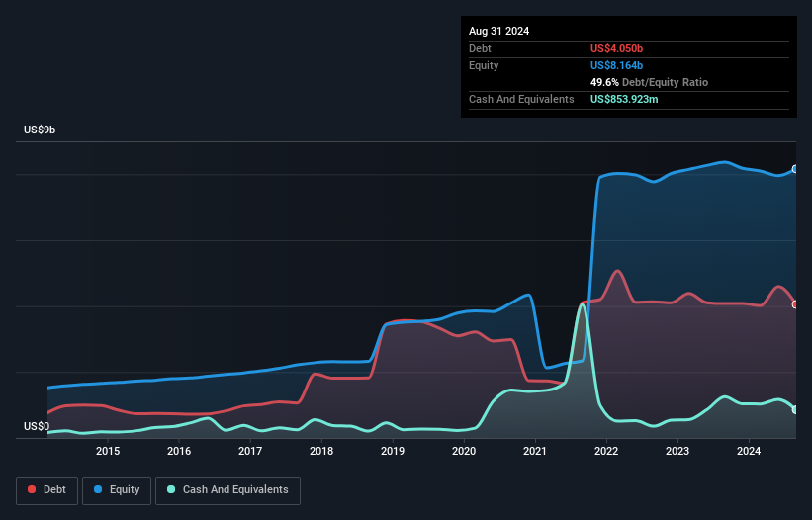
Task: Click the US$853.923m cash value
Action: point(624,99)
